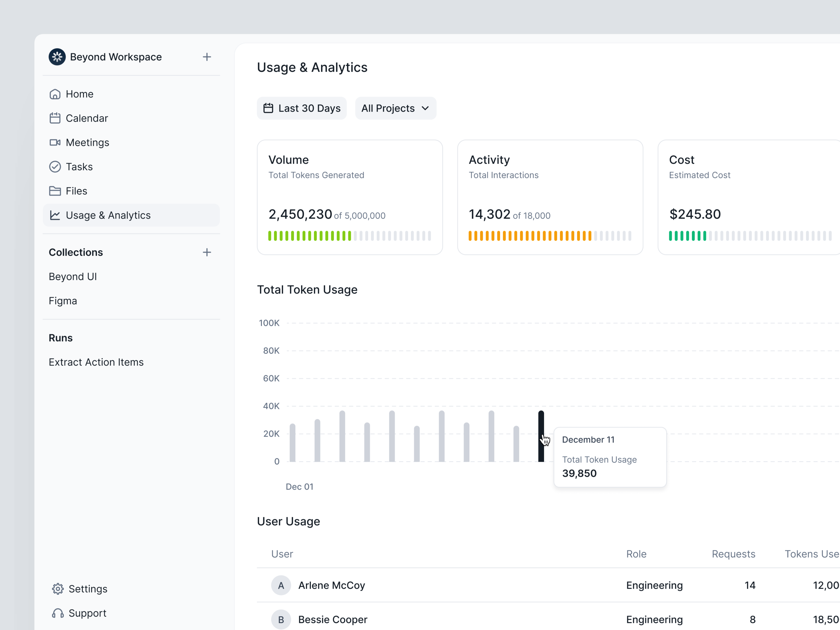This screenshot has width=840, height=630.
Task: Open the Extract Action Items run
Action: tap(96, 362)
